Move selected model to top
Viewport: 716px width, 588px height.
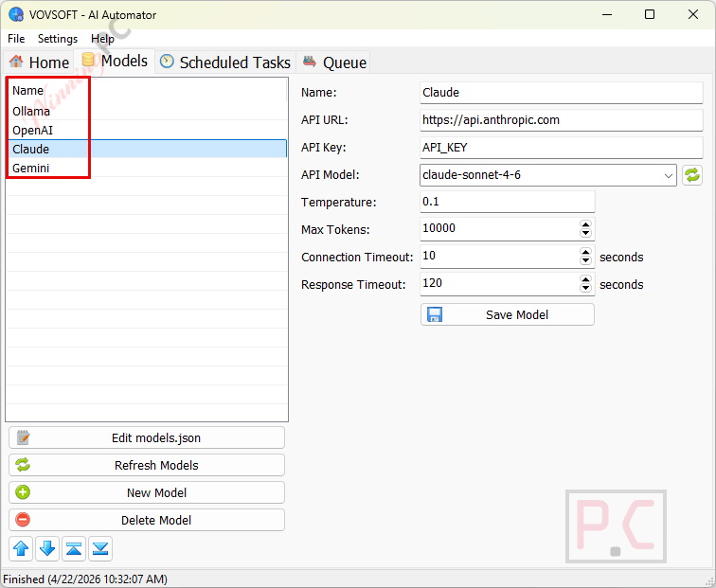[x=74, y=548]
